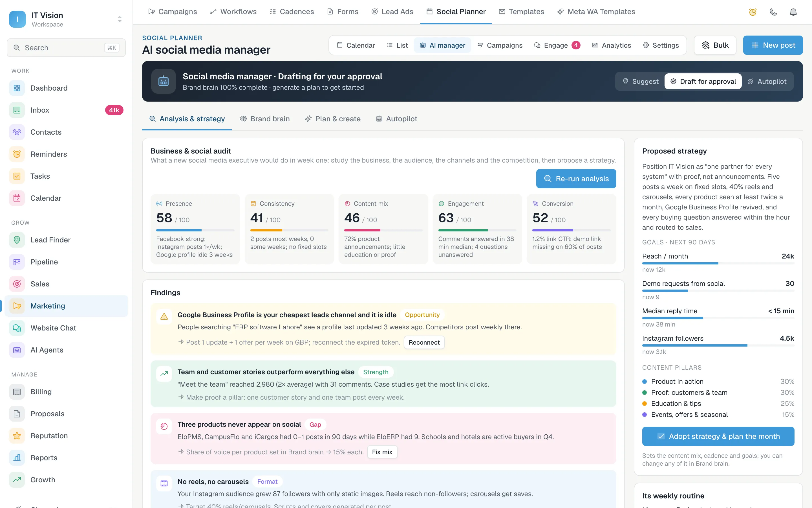Click the Website Chat bubble icon
The width and height of the screenshot is (812, 508).
[17, 328]
